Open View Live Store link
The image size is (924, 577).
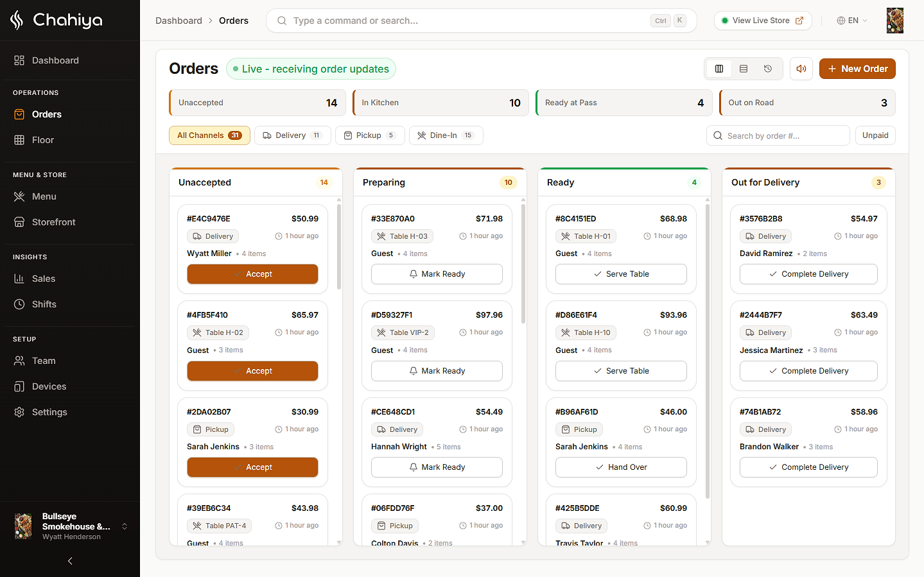pyautogui.click(x=763, y=21)
